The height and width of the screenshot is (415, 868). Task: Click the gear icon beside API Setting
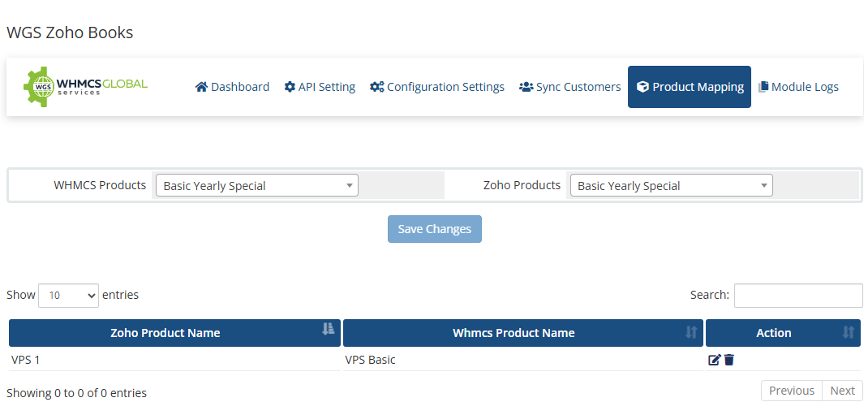pos(290,87)
